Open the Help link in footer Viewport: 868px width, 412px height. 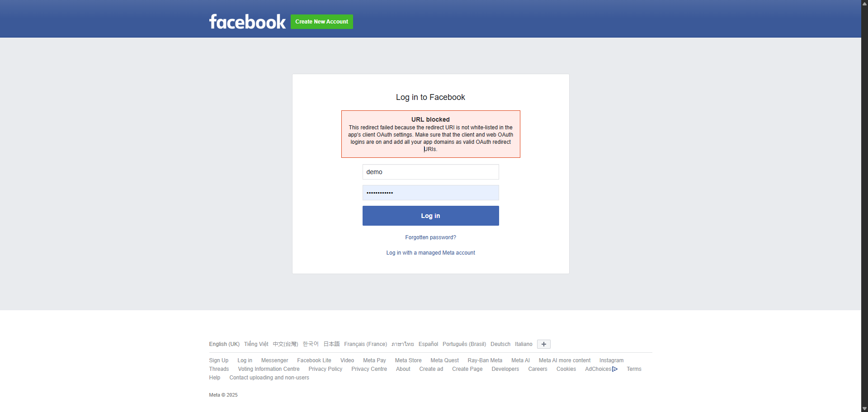click(x=215, y=378)
